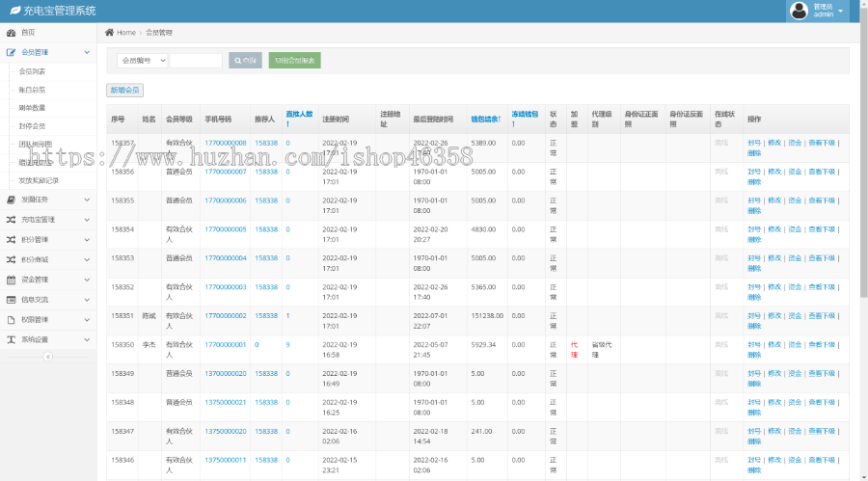Open phone number 17700000001 link
868x481 pixels.
[x=226, y=344]
